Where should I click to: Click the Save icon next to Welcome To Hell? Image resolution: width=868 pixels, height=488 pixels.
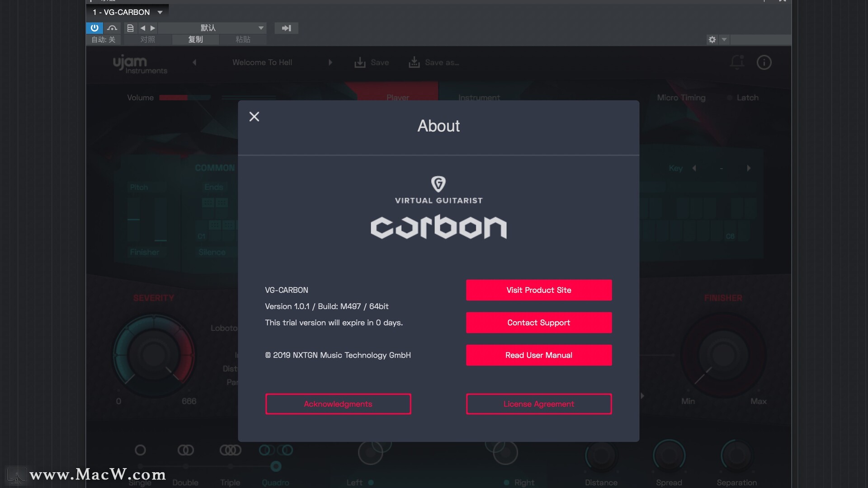coord(359,62)
